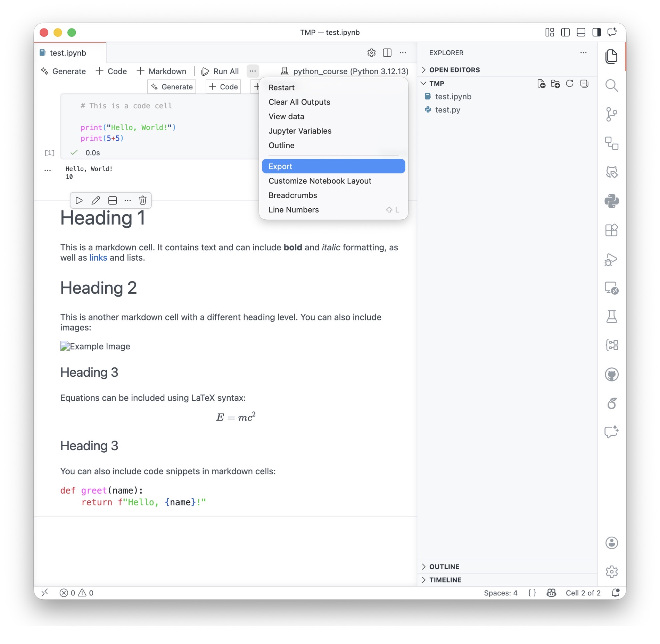
Task: Open the Testing flask panel
Action: tap(611, 317)
